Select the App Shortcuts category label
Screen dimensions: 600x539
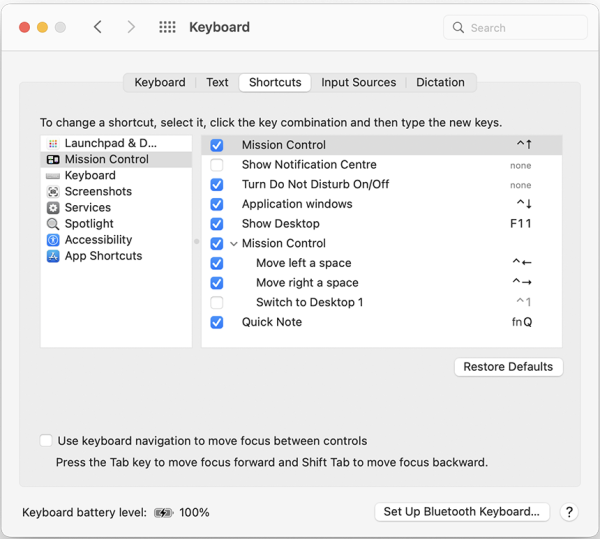[x=103, y=256]
